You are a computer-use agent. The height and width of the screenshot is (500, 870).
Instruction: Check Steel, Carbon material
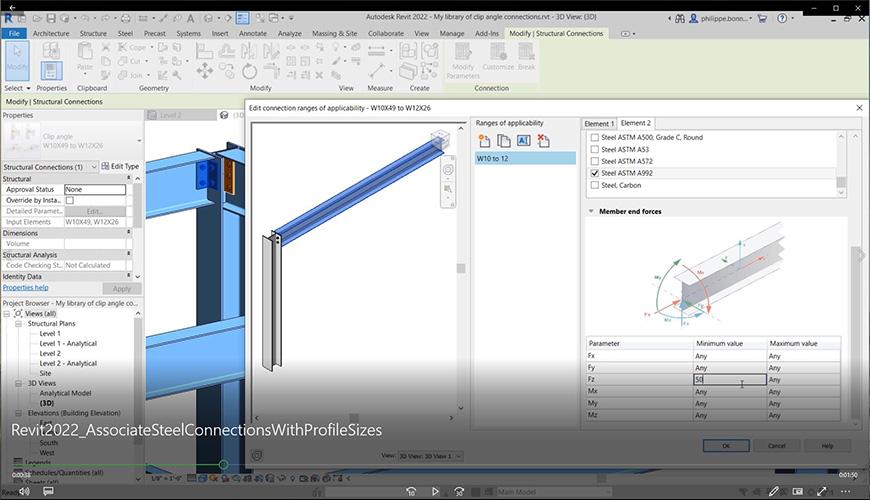click(595, 185)
